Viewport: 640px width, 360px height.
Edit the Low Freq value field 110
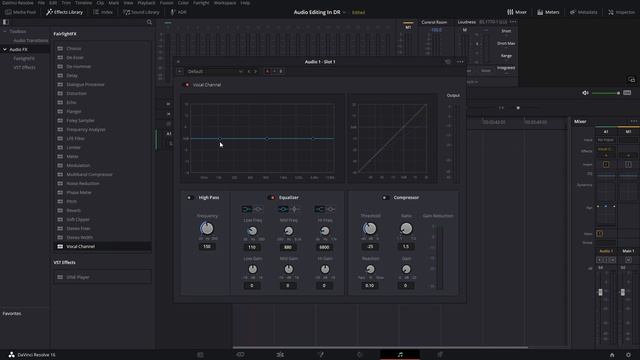click(x=252, y=247)
